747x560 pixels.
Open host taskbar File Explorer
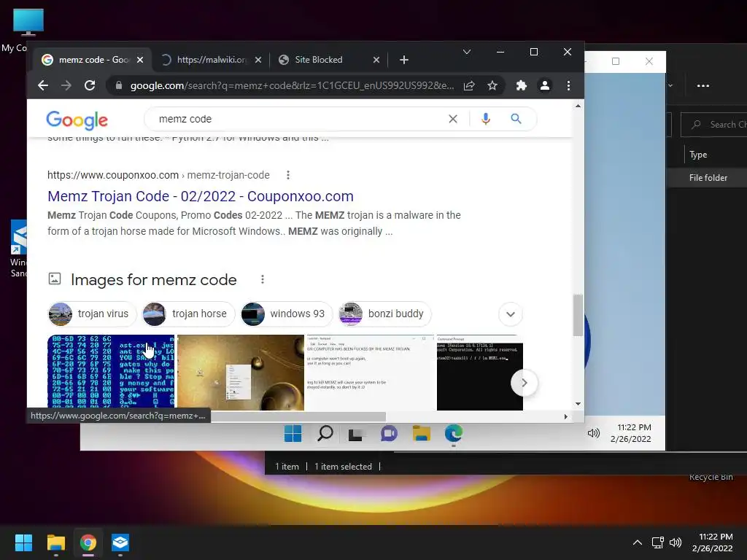55,542
